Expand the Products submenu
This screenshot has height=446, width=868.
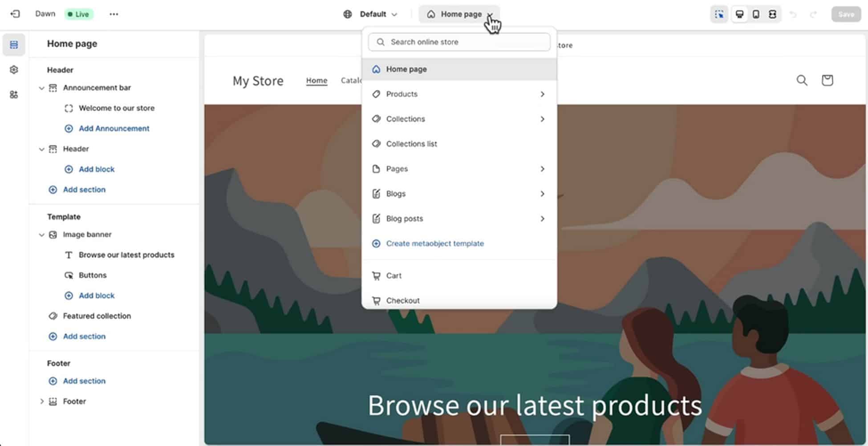542,94
